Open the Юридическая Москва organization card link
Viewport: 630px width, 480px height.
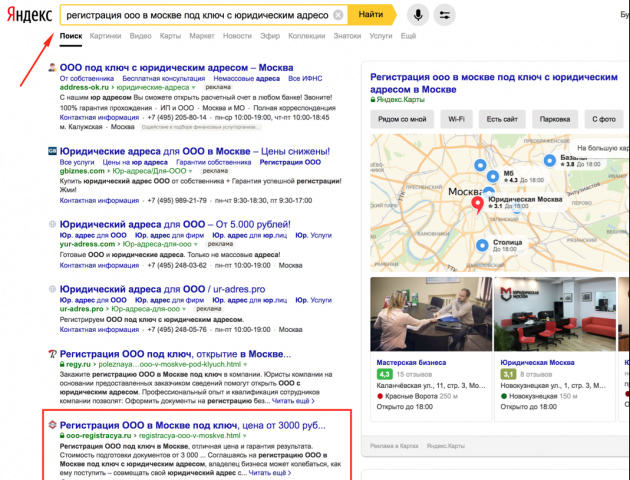click(x=537, y=362)
